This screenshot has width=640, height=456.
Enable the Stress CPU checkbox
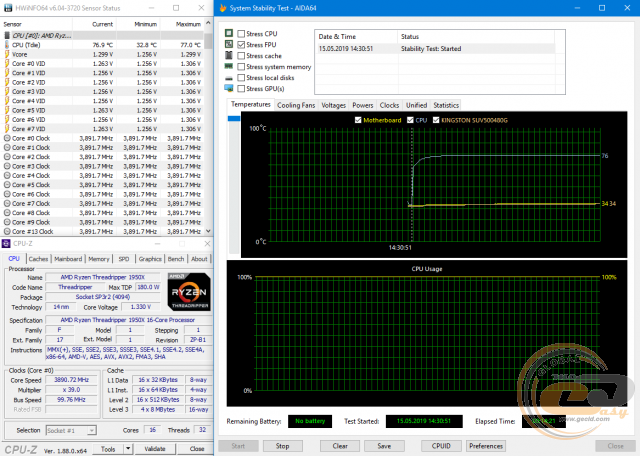click(241, 34)
